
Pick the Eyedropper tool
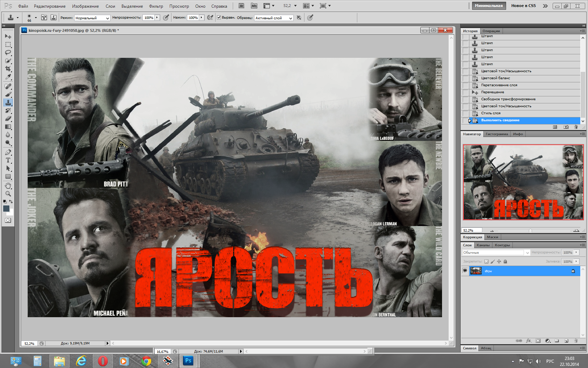pos(8,77)
